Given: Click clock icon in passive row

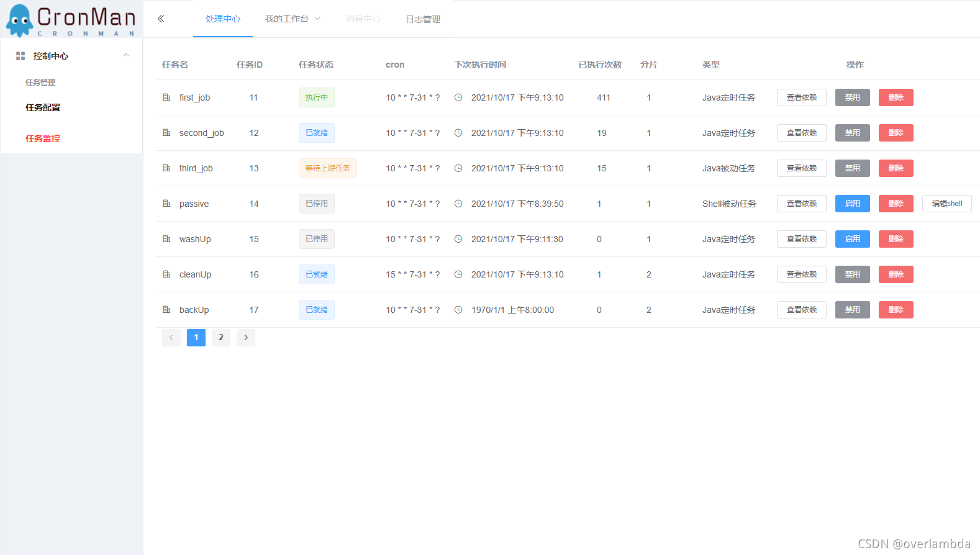Looking at the screenshot, I should pyautogui.click(x=458, y=204).
